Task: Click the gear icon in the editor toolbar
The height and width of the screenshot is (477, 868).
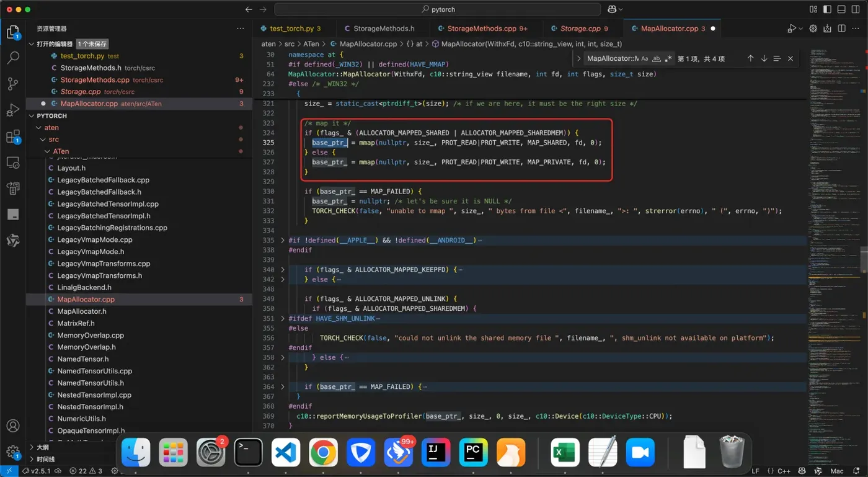Action: point(813,29)
